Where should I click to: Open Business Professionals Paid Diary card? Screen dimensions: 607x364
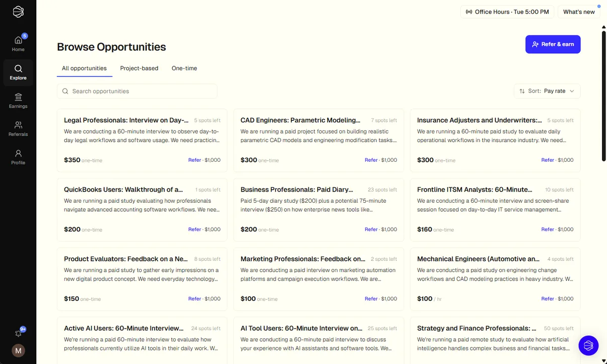tap(319, 210)
